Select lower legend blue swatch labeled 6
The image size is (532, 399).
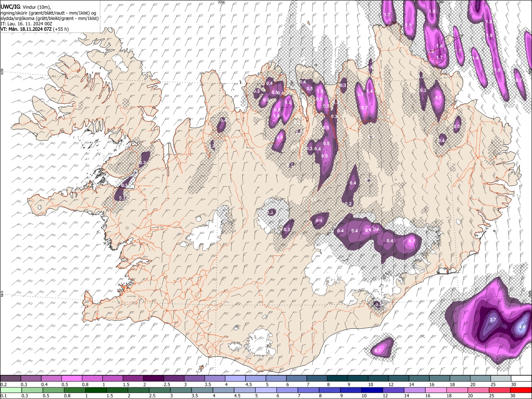point(287,390)
